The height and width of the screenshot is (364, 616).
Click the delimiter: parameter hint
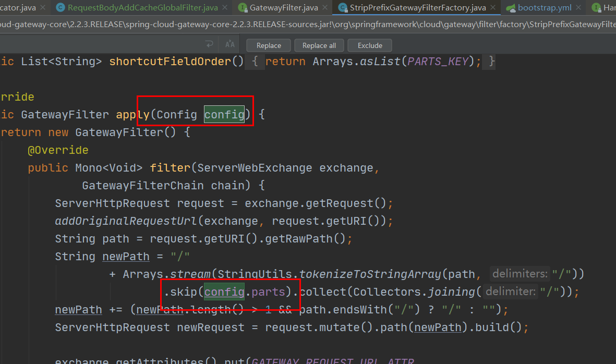[x=510, y=292]
